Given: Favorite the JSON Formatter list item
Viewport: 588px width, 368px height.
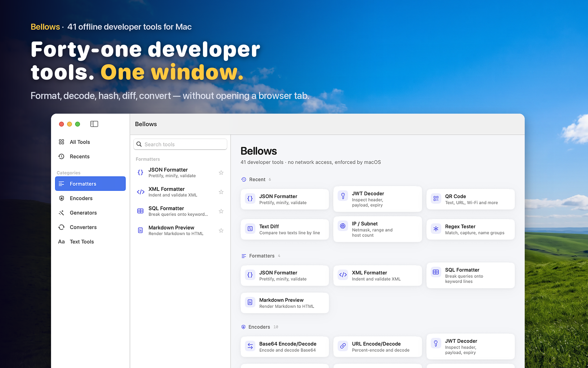Looking at the screenshot, I should 221,173.
